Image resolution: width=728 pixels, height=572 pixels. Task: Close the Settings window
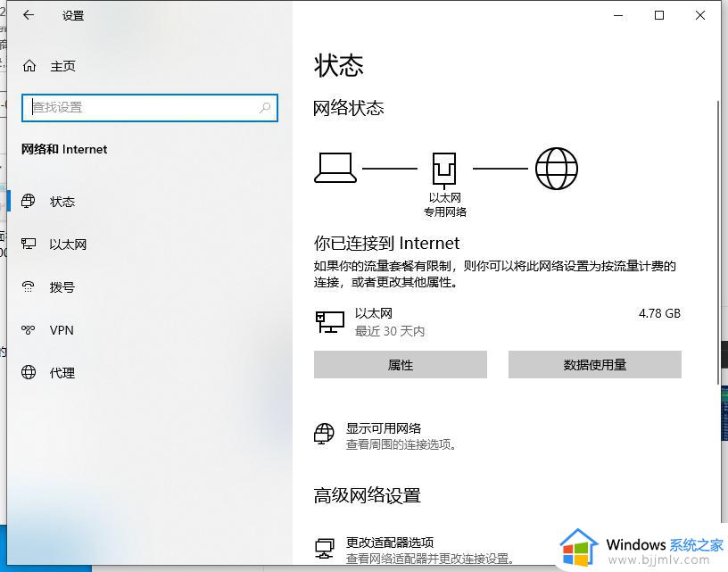pyautogui.click(x=700, y=15)
